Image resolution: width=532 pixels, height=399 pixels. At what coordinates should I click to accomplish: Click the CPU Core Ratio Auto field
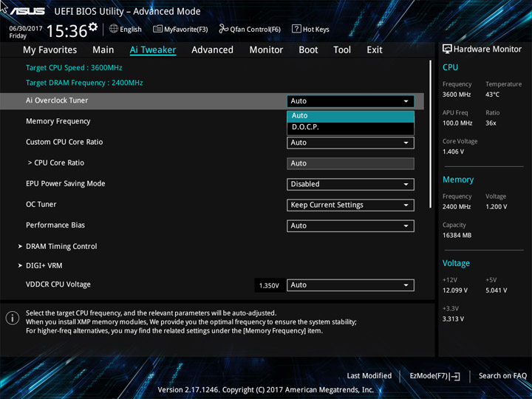pyautogui.click(x=350, y=163)
